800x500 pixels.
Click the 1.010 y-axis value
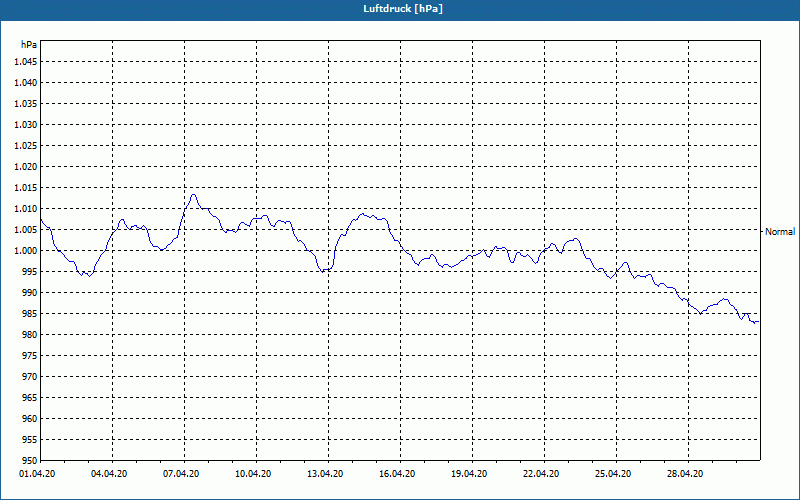pos(26,209)
